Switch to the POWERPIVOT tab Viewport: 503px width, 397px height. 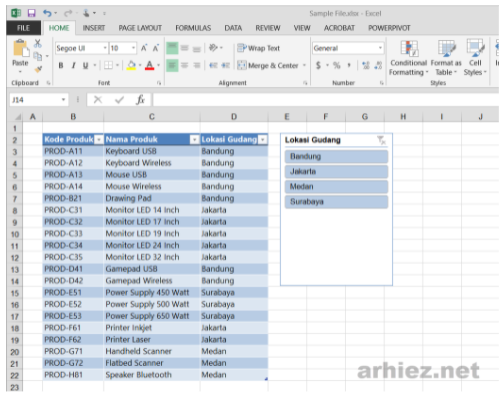[x=389, y=28]
